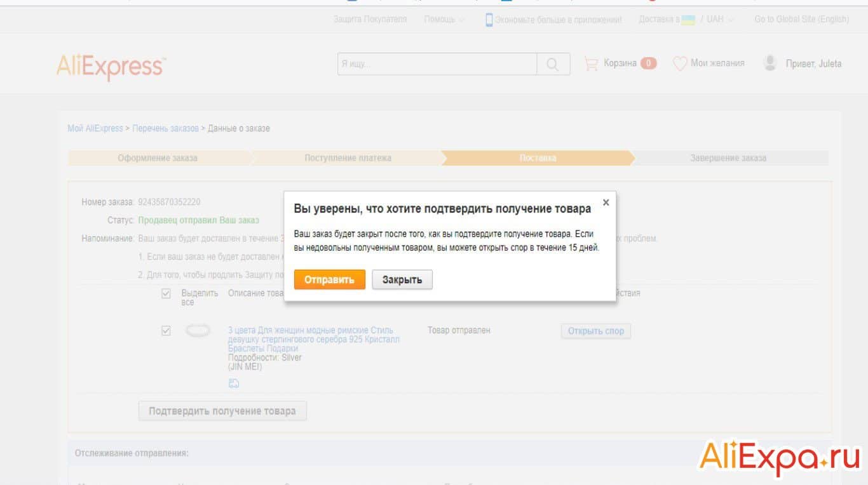Image resolution: width=868 pixels, height=485 pixels.
Task: Open the UAH currency dropdown
Action: (x=720, y=20)
